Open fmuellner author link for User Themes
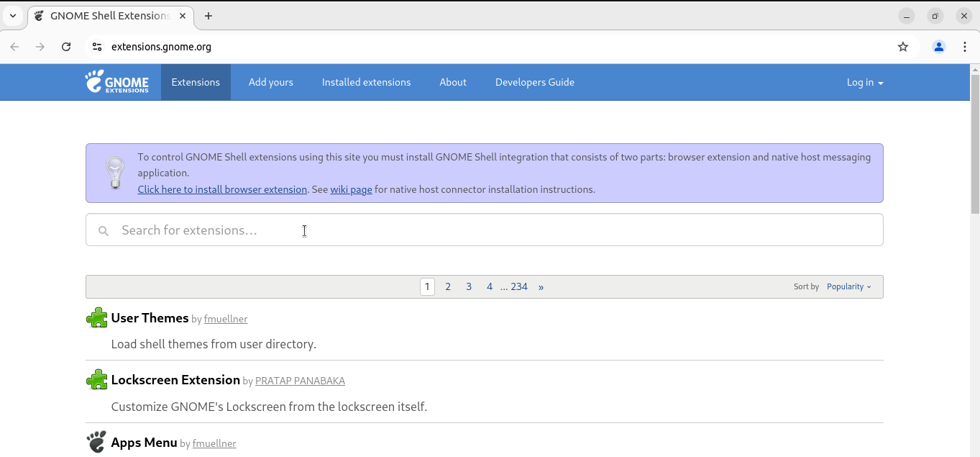 click(226, 319)
